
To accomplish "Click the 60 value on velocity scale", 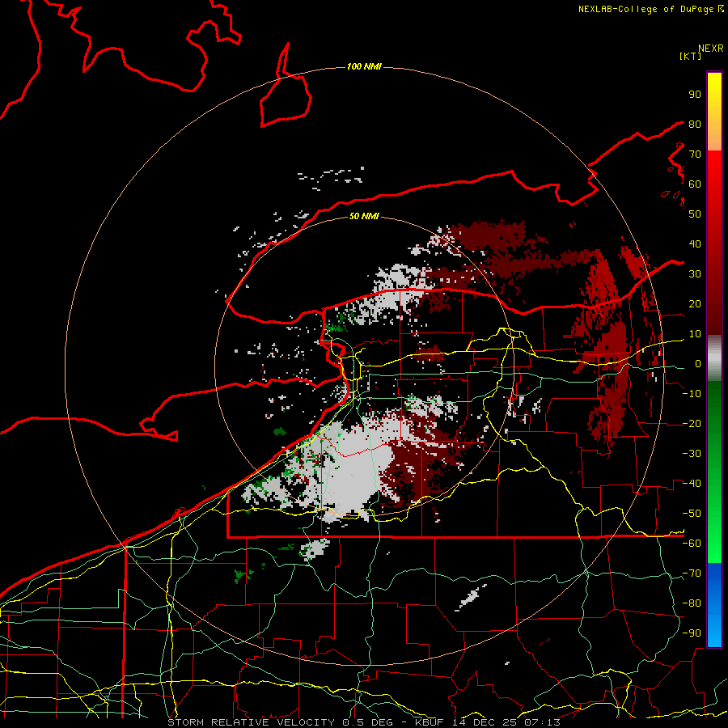I will coord(695,184).
